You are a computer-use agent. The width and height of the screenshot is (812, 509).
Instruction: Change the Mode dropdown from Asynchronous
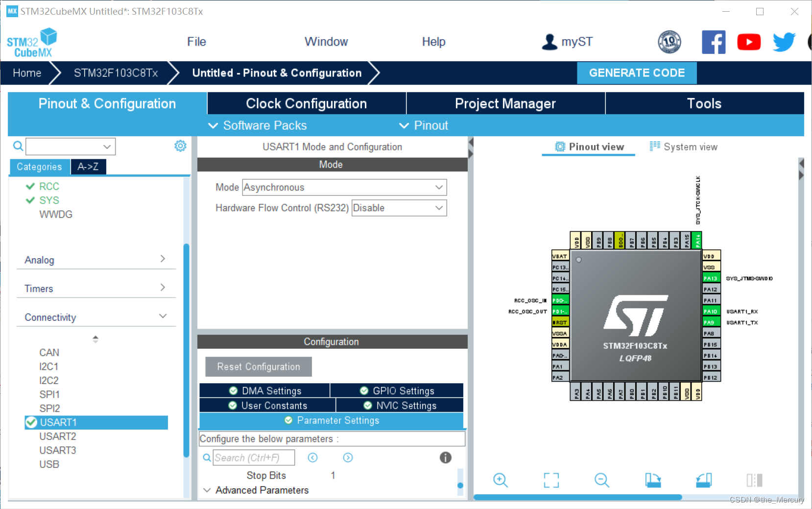click(x=344, y=187)
